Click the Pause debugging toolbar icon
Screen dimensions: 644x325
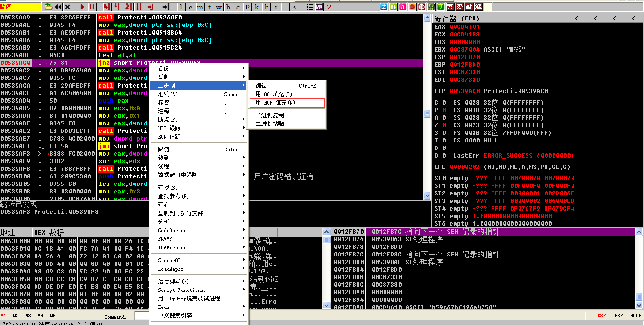point(93,6)
